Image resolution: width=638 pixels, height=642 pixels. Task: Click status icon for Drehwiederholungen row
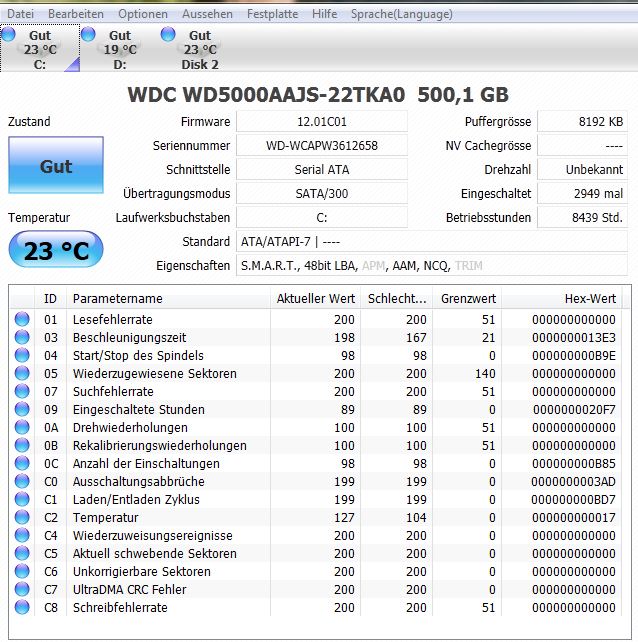point(22,427)
